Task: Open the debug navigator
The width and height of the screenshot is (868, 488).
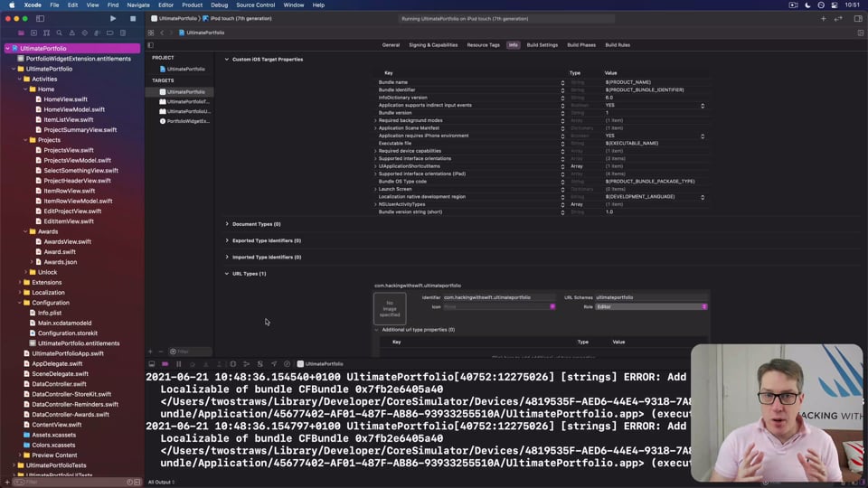Action: click(x=98, y=33)
